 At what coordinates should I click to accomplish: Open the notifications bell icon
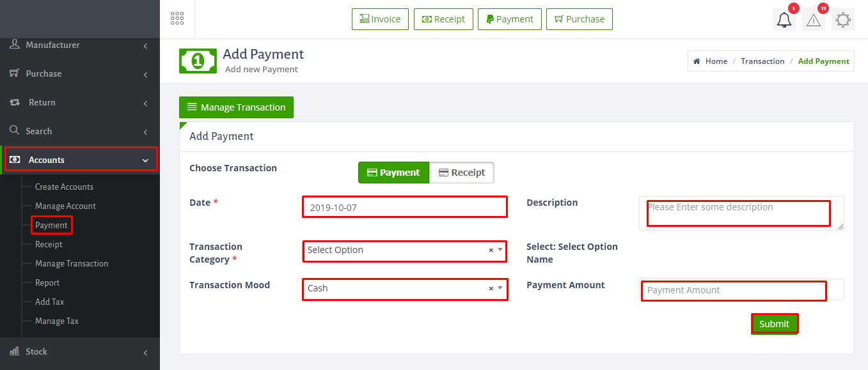click(784, 20)
